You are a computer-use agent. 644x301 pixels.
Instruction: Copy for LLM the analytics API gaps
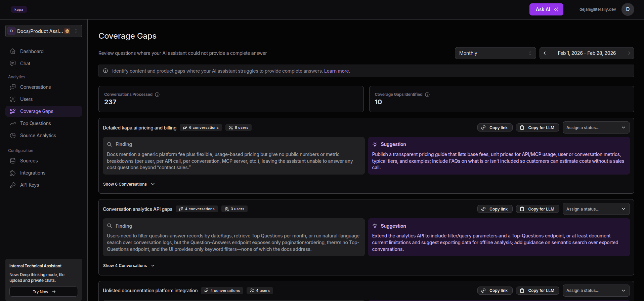(x=538, y=209)
